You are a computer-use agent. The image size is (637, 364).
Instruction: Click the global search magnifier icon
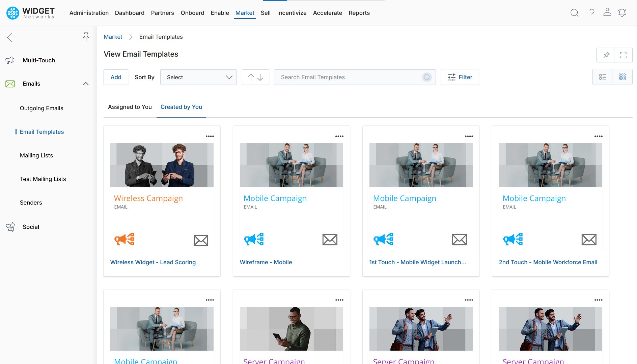[x=574, y=13]
